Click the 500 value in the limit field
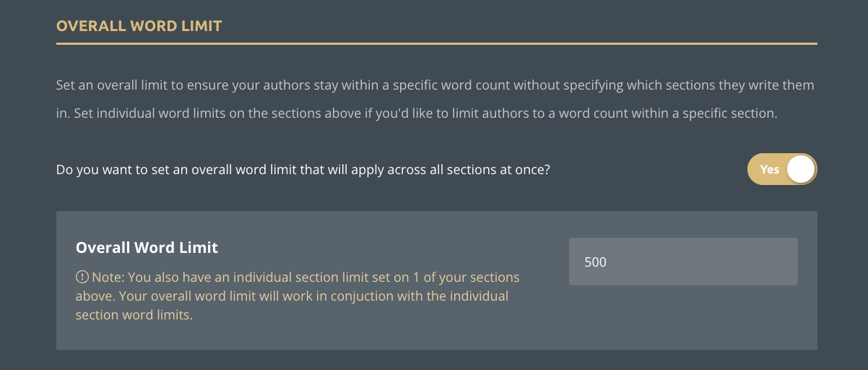The height and width of the screenshot is (370, 868). (x=595, y=262)
